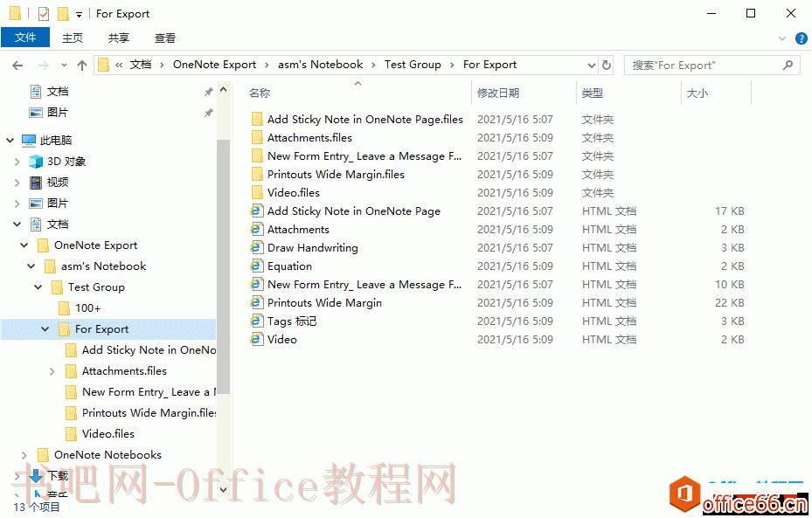
Task: Select the Equation HTML file icon
Action: (256, 266)
